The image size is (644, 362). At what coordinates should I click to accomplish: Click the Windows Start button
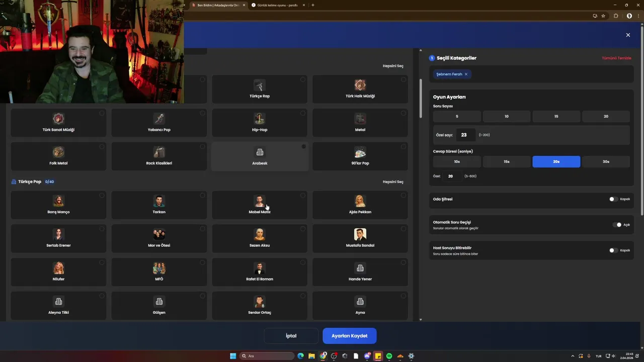point(233,356)
